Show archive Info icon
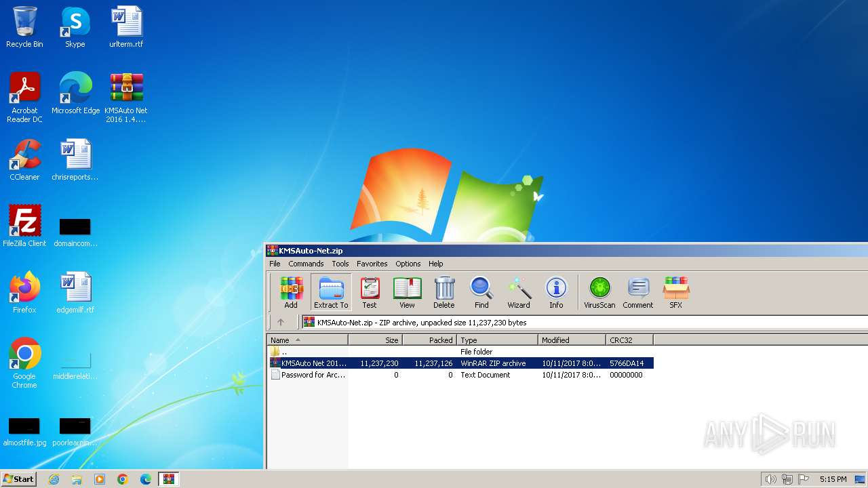Screen dimensions: 868x488 (x=556, y=292)
